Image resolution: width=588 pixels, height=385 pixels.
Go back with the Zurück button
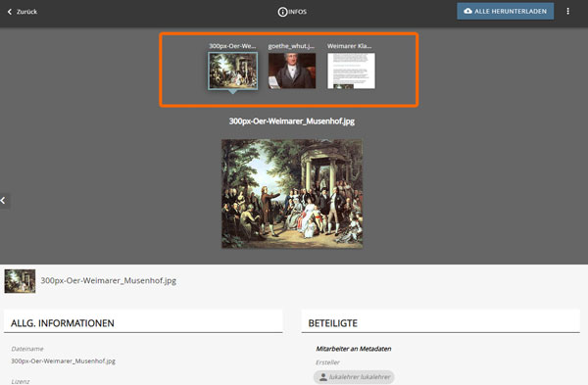pos(23,12)
